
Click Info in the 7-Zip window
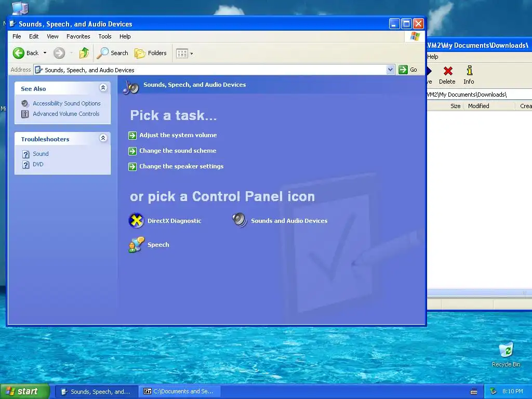click(x=469, y=75)
